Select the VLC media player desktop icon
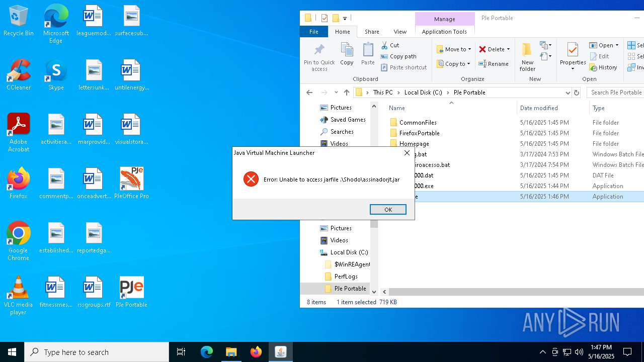644x362 pixels. (x=19, y=296)
